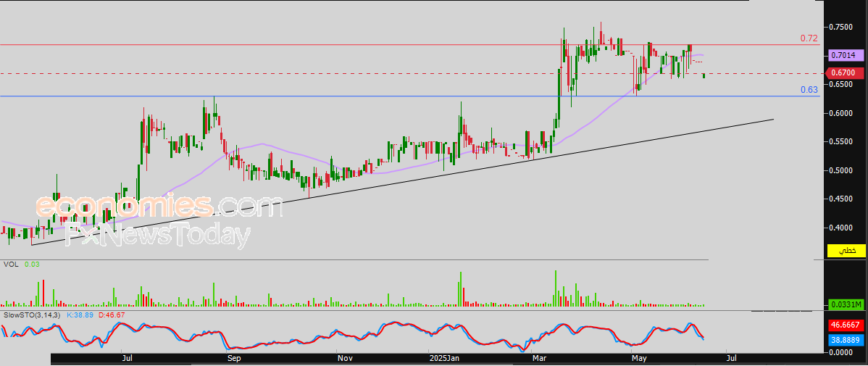The width and height of the screenshot is (868, 366).
Task: Click the yellow خطي scale label
Action: 846,251
